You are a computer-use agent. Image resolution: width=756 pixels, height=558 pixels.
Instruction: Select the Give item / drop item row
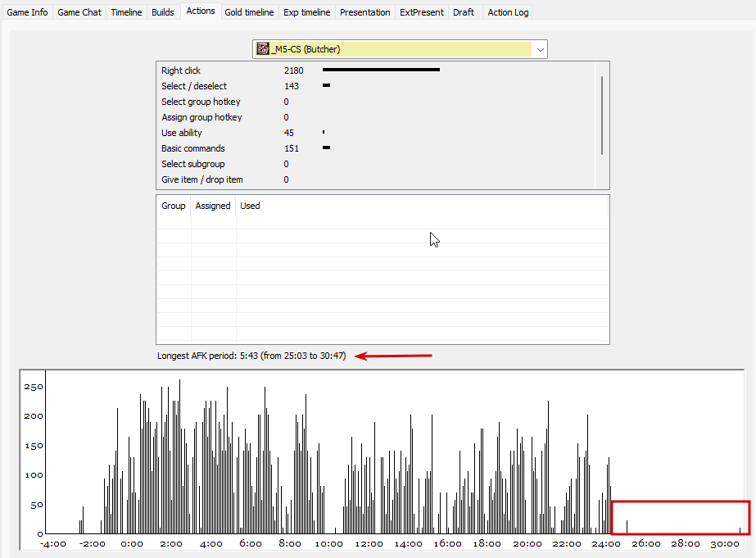pyautogui.click(x=376, y=179)
